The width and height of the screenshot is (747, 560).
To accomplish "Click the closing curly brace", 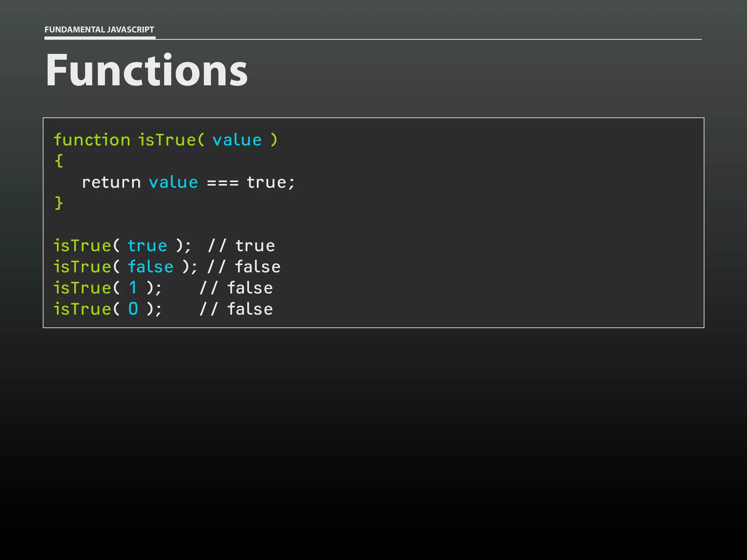I will point(59,203).
